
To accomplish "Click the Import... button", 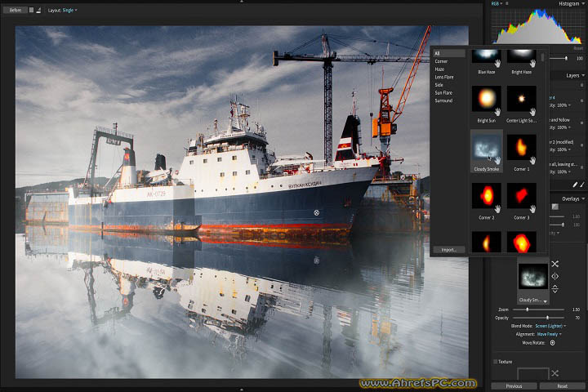I will point(449,249).
